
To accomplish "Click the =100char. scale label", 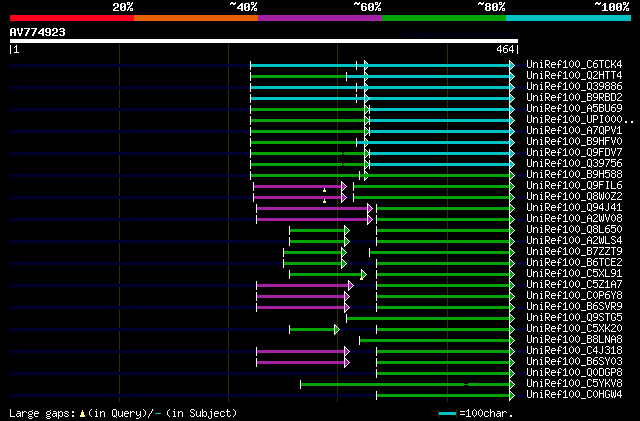I will (486, 413).
